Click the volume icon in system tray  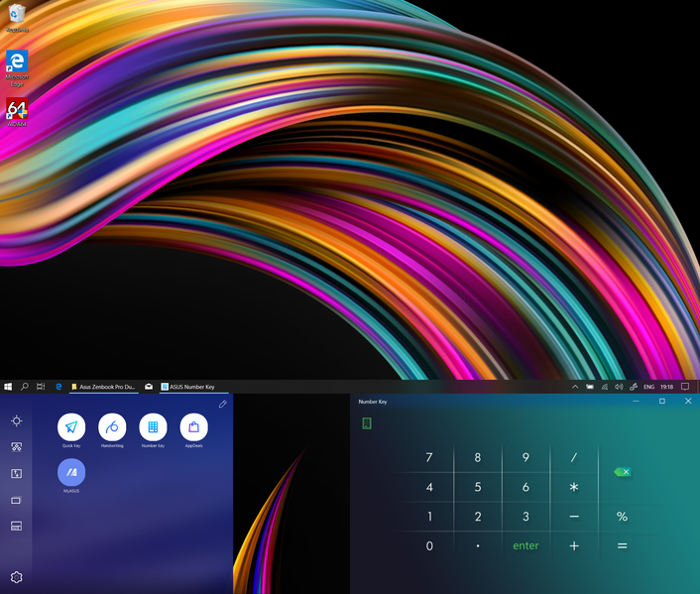click(x=619, y=387)
